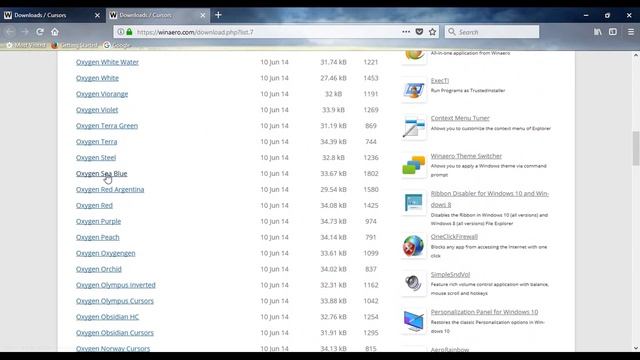Open the Oxygen Violet link

click(x=97, y=110)
